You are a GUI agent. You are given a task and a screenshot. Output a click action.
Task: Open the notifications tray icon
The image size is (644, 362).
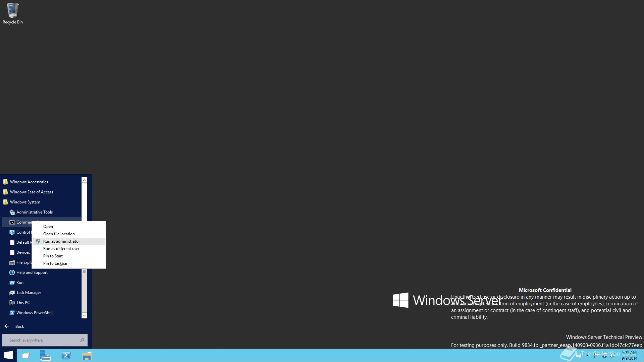click(578, 355)
